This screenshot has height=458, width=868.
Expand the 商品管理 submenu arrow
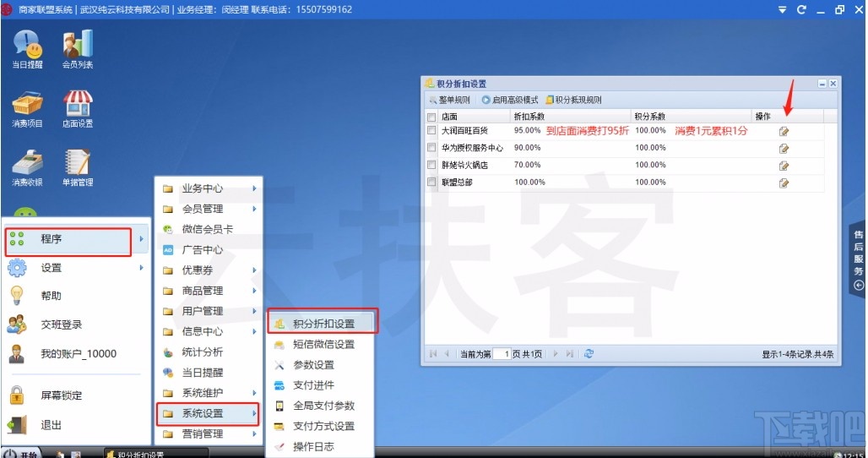[254, 291]
